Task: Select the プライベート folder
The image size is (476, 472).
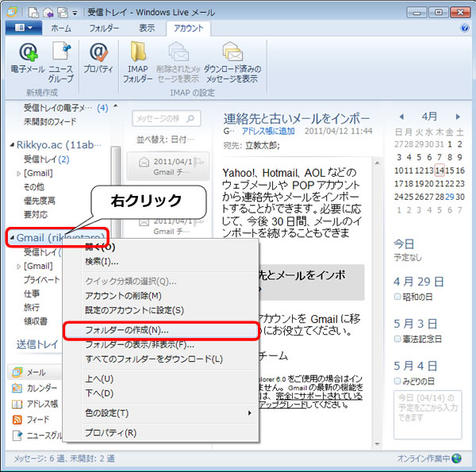Action: pos(41,279)
